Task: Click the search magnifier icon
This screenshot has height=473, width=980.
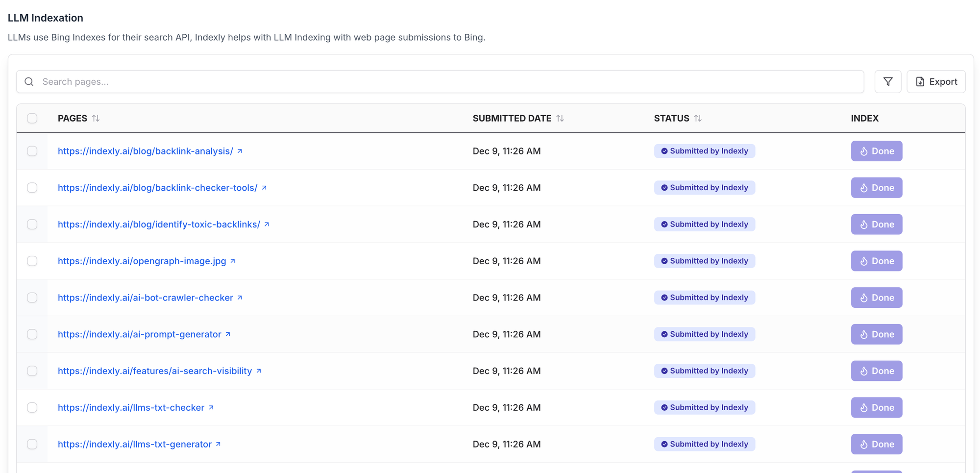Action: pyautogui.click(x=29, y=81)
